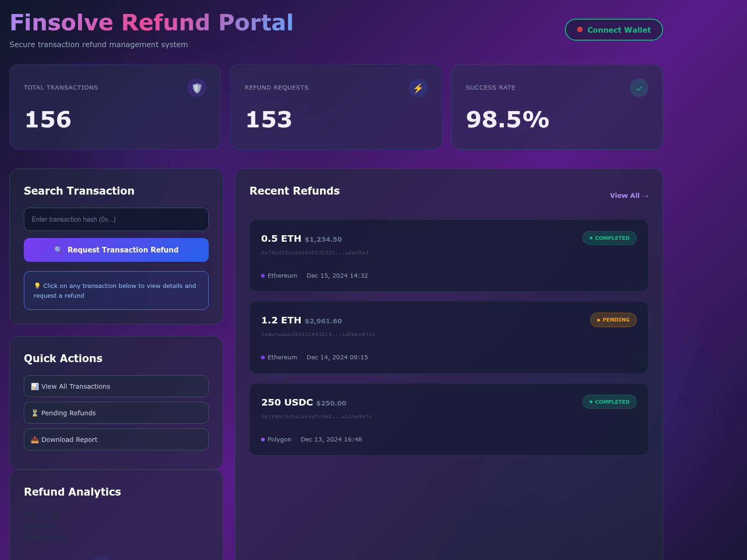The height and width of the screenshot is (560, 747).
Task: Open the 0.5 ETH refund card
Action: (449, 256)
